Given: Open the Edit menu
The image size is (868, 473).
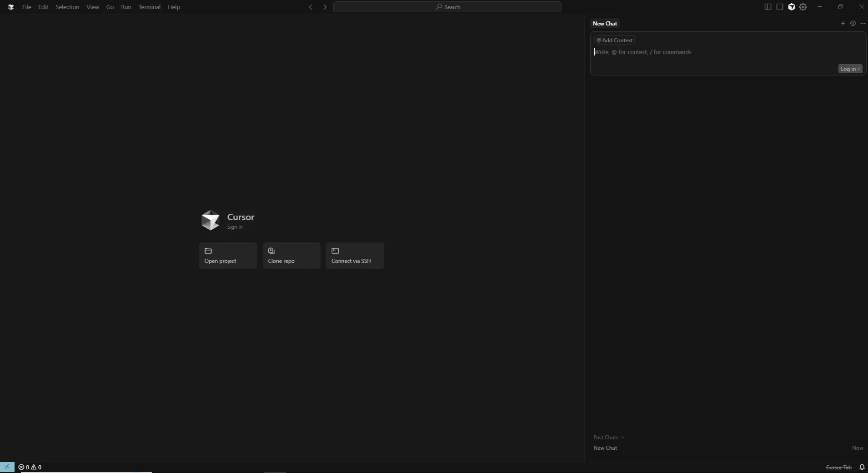Looking at the screenshot, I should click(x=43, y=7).
